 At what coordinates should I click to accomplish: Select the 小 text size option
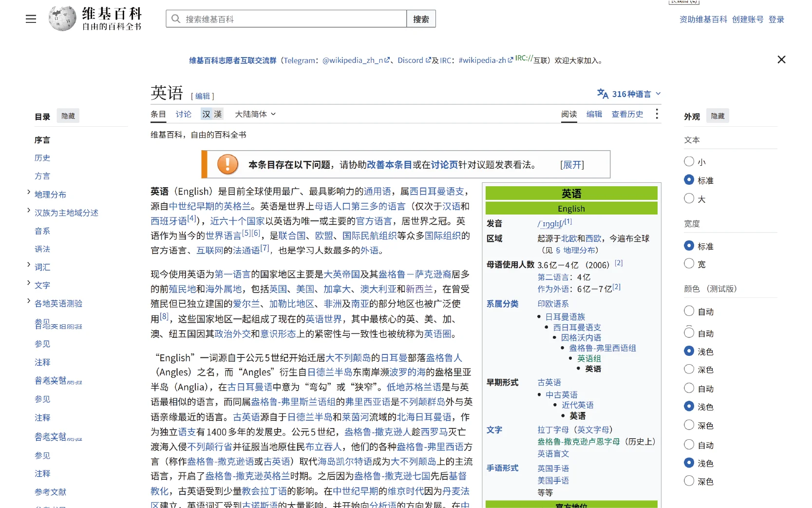click(689, 161)
